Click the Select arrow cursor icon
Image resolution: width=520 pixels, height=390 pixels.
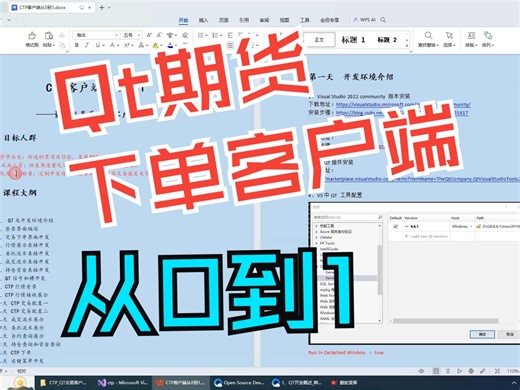pos(449,35)
